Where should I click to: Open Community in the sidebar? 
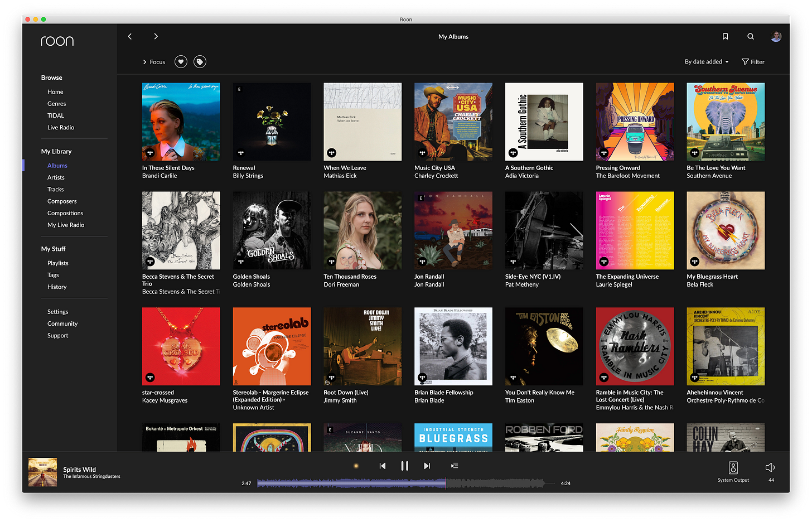pyautogui.click(x=62, y=324)
